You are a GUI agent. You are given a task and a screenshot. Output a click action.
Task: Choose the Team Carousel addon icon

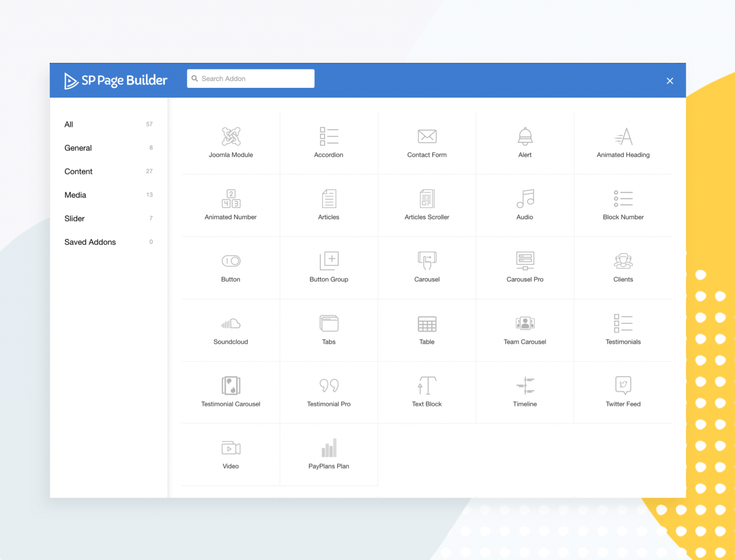[525, 323]
